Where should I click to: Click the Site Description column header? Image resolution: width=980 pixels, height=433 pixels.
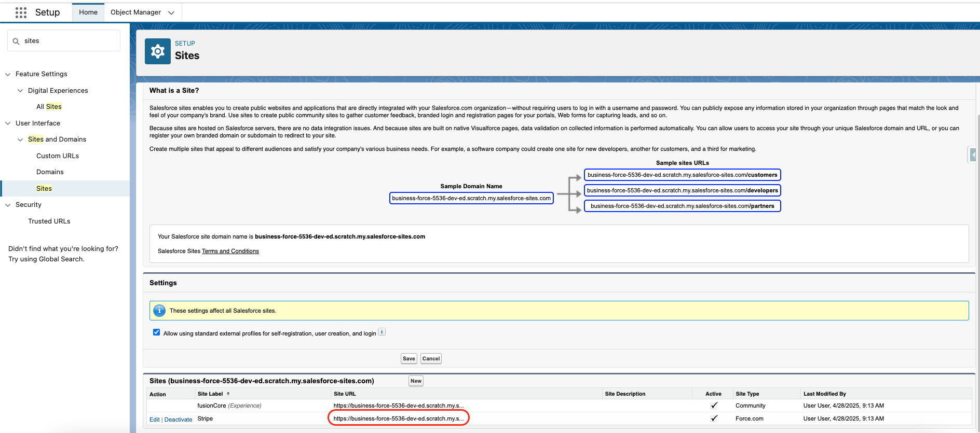pyautogui.click(x=625, y=394)
